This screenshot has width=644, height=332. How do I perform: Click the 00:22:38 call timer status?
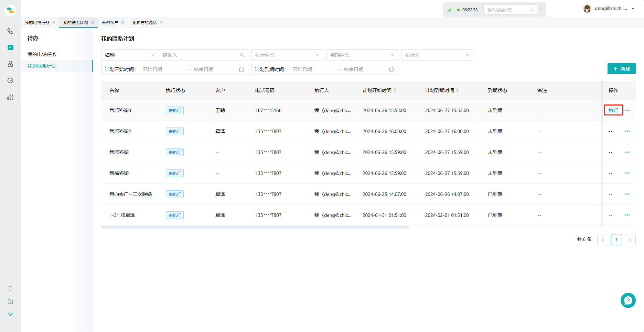[x=470, y=10]
